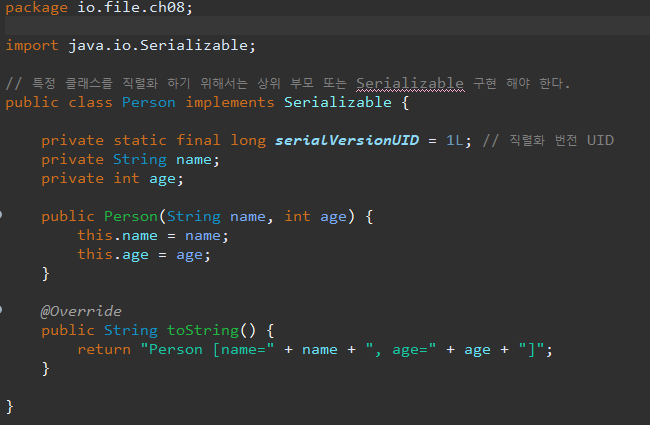Click the "static" keyword

(140, 140)
